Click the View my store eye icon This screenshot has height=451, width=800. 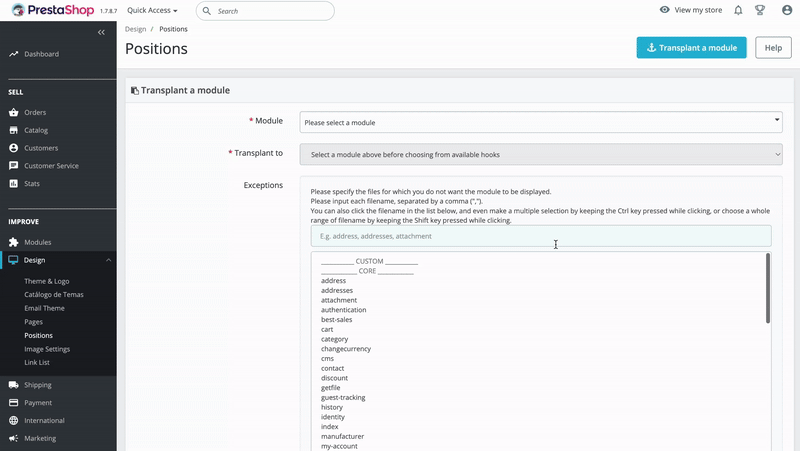point(664,10)
